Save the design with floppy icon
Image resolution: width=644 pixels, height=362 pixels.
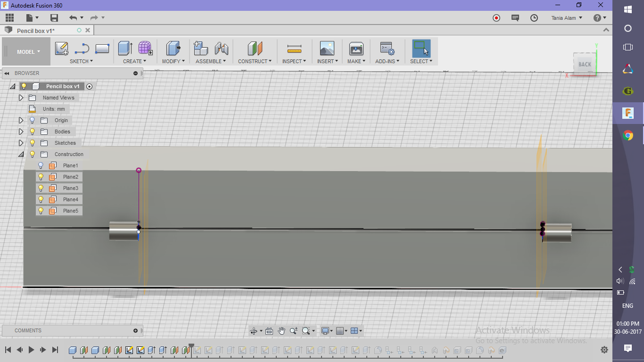(x=54, y=18)
